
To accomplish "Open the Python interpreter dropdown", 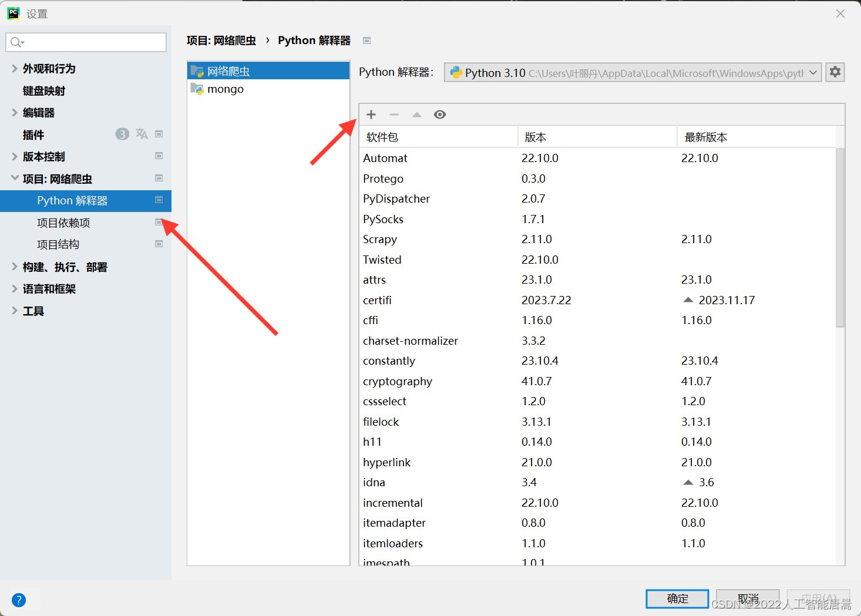I will click(x=633, y=72).
